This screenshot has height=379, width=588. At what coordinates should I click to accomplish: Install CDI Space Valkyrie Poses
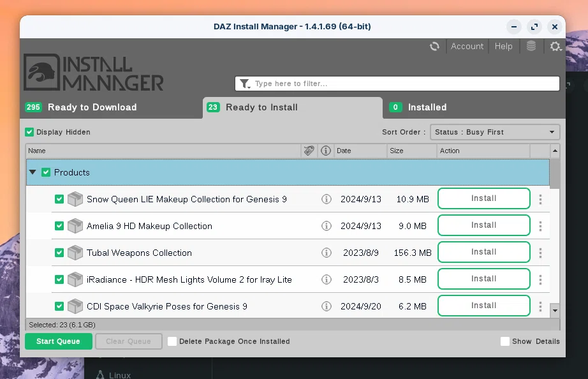pyautogui.click(x=484, y=306)
